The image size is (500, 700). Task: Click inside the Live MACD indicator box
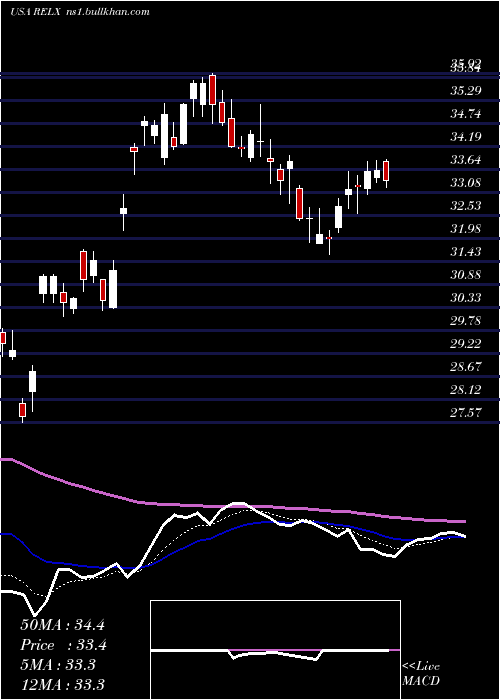275,650
